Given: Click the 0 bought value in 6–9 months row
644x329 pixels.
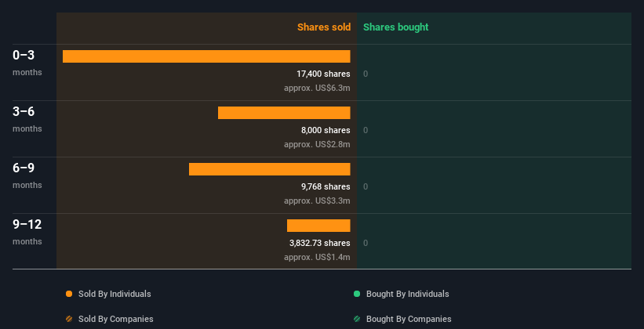Looking at the screenshot, I should 366,186.
